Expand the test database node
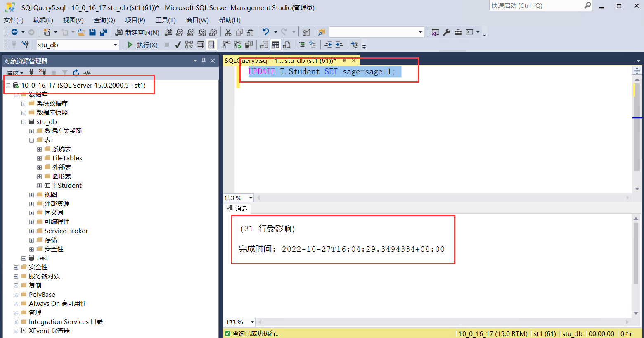The height and width of the screenshot is (338, 644). [x=24, y=258]
